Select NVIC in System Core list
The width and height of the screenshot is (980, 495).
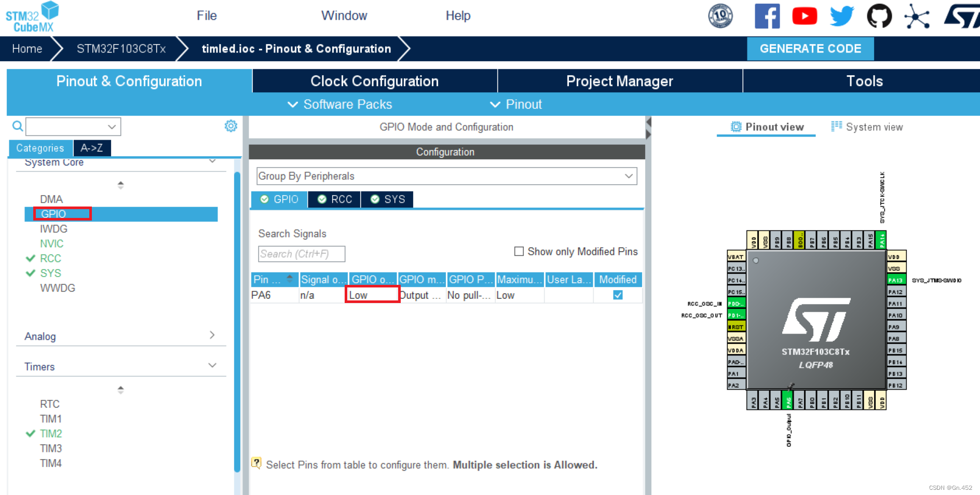[52, 243]
